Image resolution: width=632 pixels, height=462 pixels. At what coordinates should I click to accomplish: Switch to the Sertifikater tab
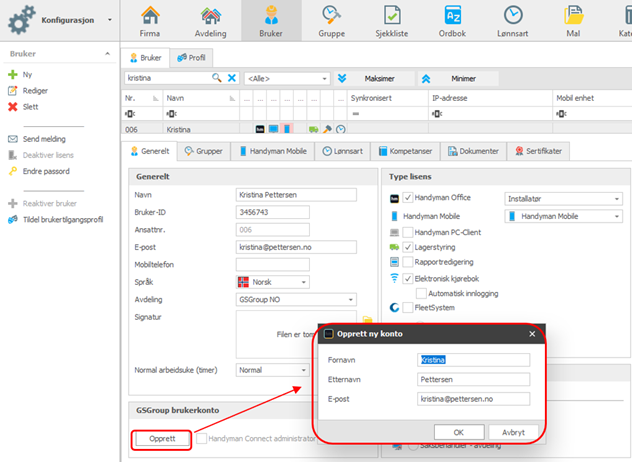[x=538, y=151]
